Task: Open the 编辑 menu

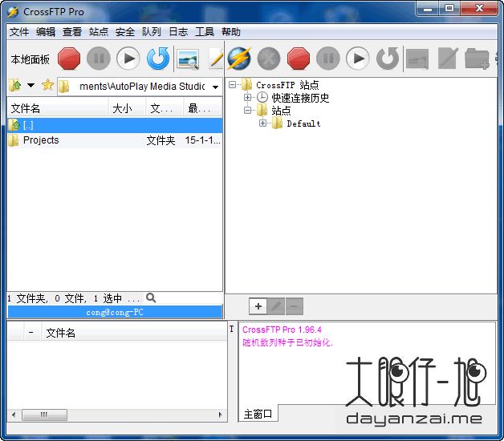Action: [46, 32]
